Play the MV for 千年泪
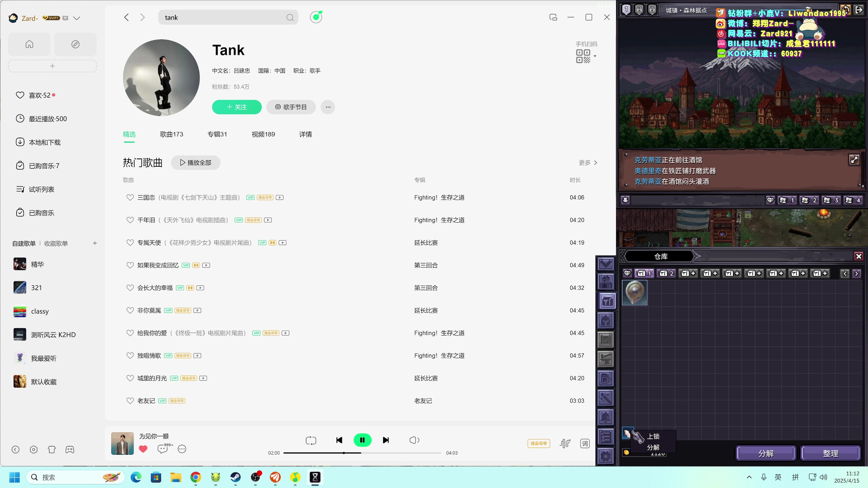This screenshot has height=488, width=868. pyautogui.click(x=268, y=220)
